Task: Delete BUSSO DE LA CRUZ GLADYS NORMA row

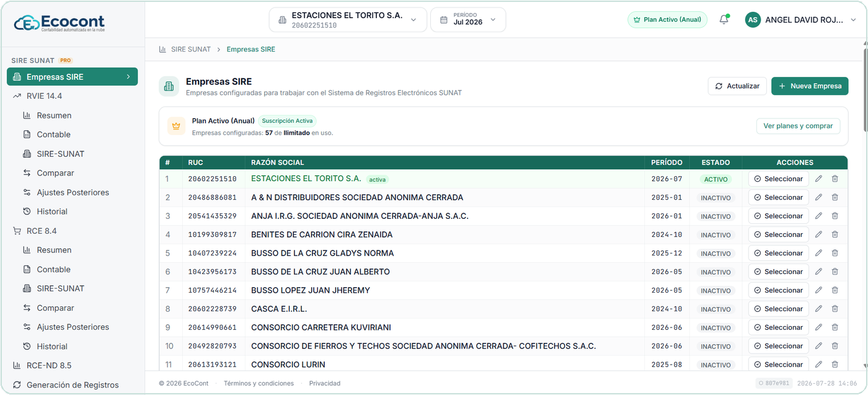Action: click(x=835, y=253)
